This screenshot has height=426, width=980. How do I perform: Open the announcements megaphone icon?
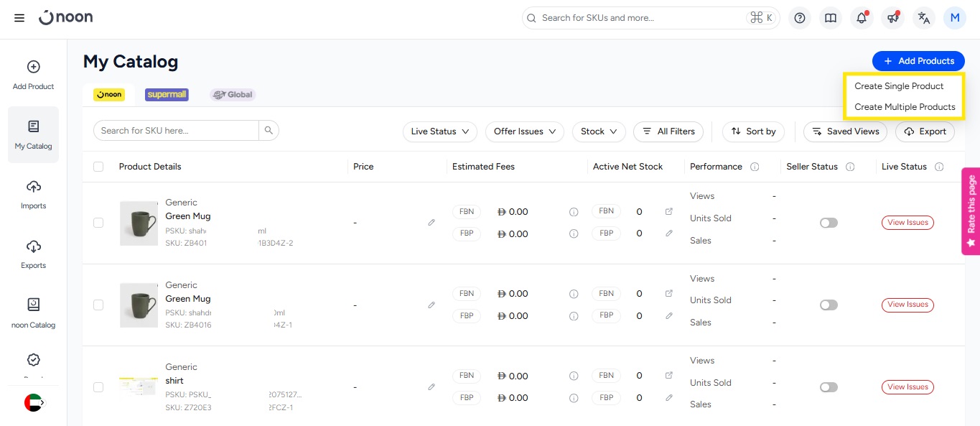point(892,18)
